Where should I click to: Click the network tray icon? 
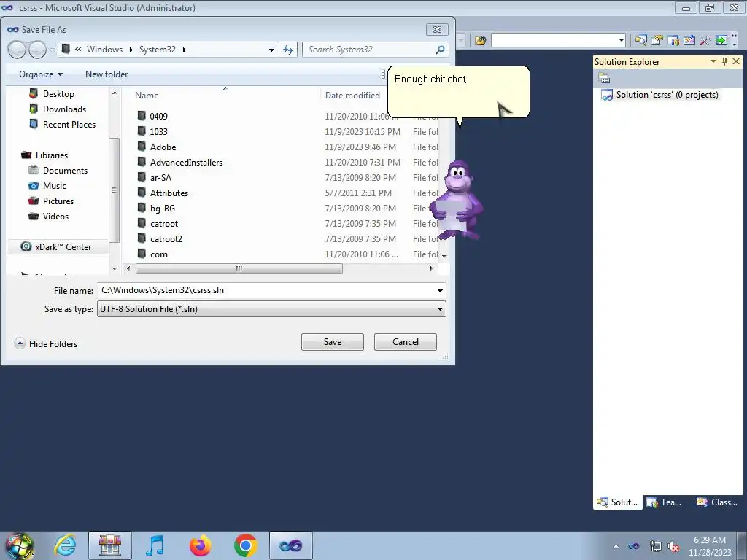pyautogui.click(x=656, y=547)
